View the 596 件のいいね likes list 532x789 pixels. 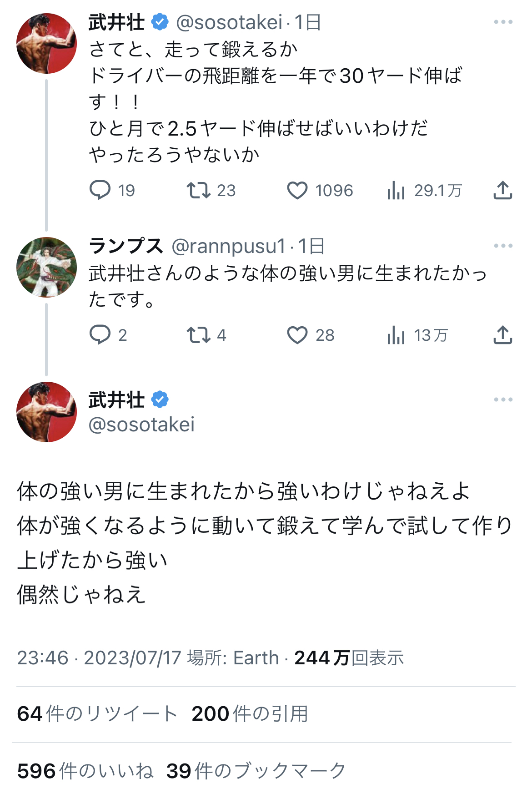tap(85, 771)
